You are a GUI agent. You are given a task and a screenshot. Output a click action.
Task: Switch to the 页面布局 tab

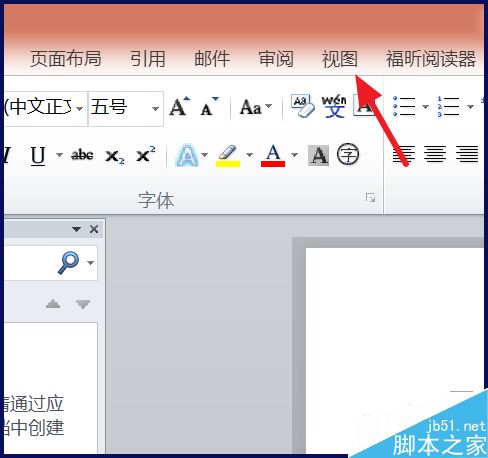tap(66, 59)
